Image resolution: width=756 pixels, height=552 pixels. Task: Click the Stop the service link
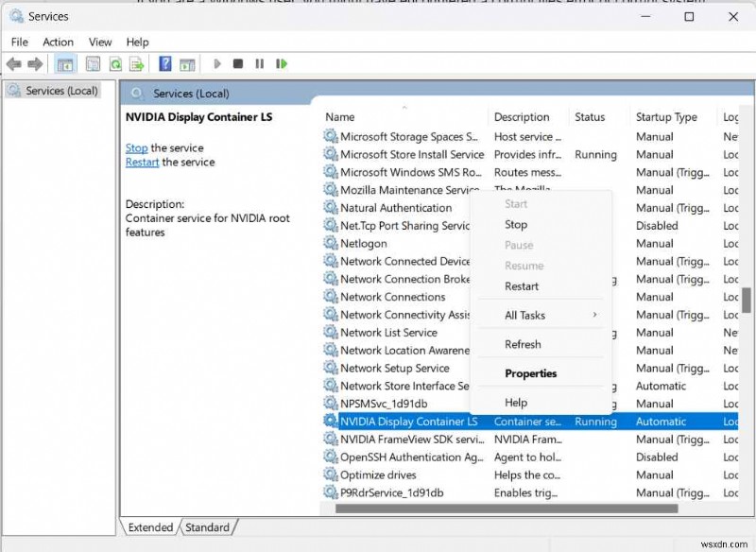(136, 147)
